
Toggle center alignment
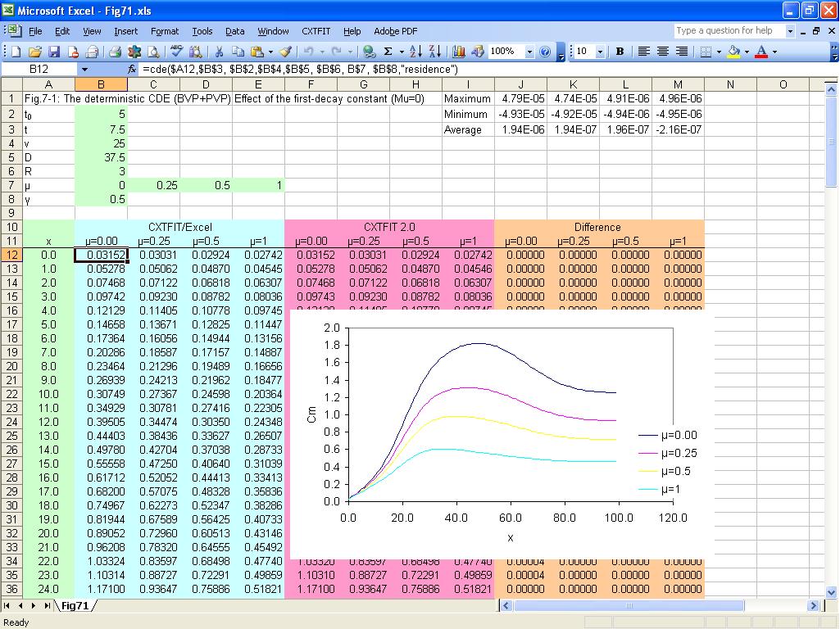tap(664, 51)
